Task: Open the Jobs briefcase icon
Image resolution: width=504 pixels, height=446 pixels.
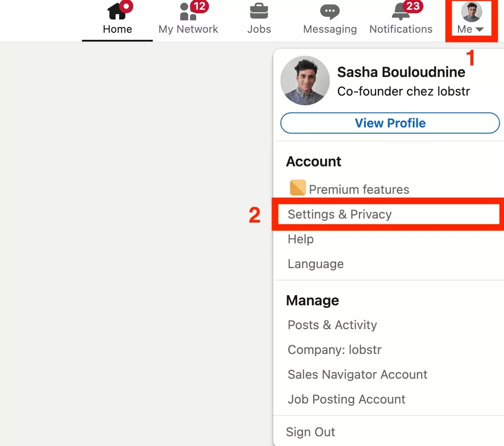Action: 259,12
